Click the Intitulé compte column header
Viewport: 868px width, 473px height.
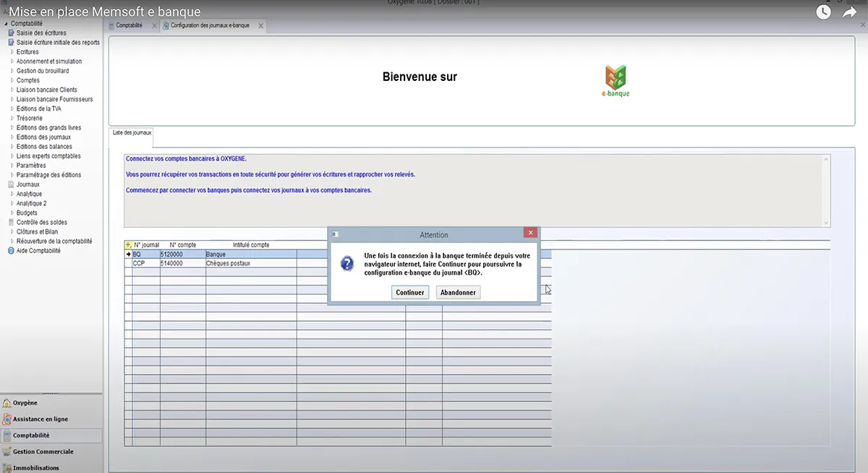pos(251,245)
